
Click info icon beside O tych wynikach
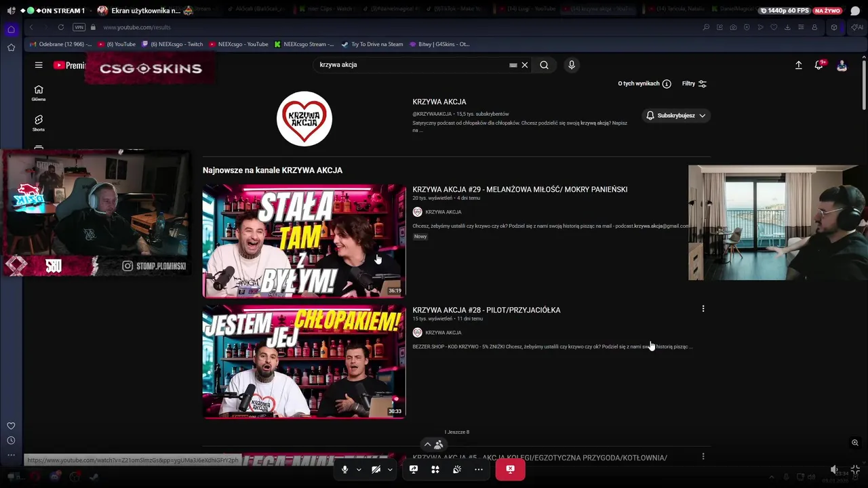coord(667,84)
